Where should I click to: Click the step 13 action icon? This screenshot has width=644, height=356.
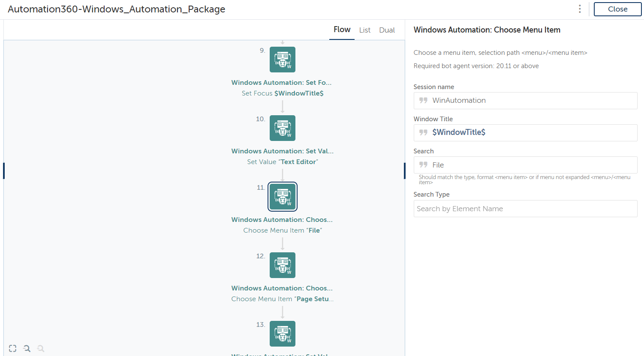tap(282, 334)
